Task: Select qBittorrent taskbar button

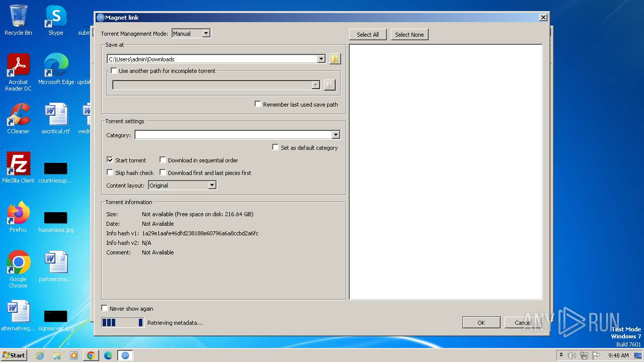Action: point(125,355)
